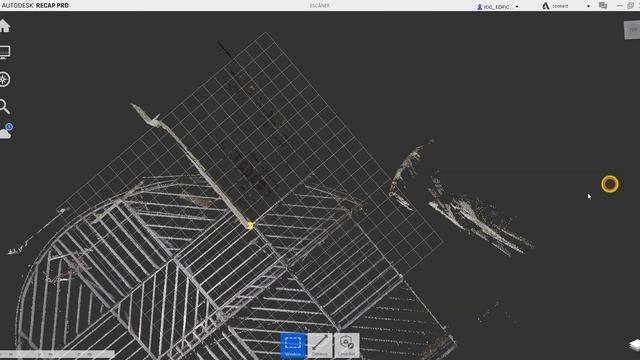The image size is (640, 360).
Task: Click the user profile avatar icon
Action: pos(480,7)
